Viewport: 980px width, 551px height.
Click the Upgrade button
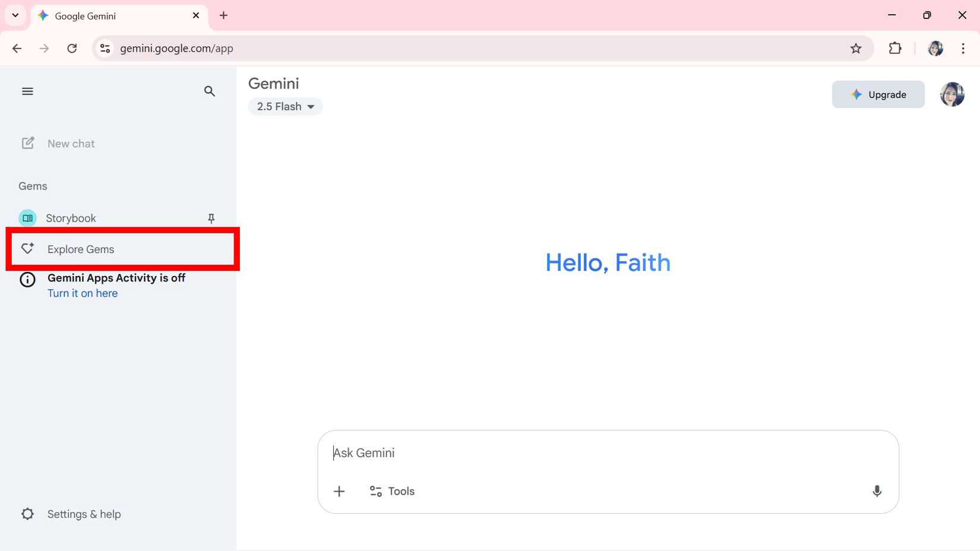(878, 94)
